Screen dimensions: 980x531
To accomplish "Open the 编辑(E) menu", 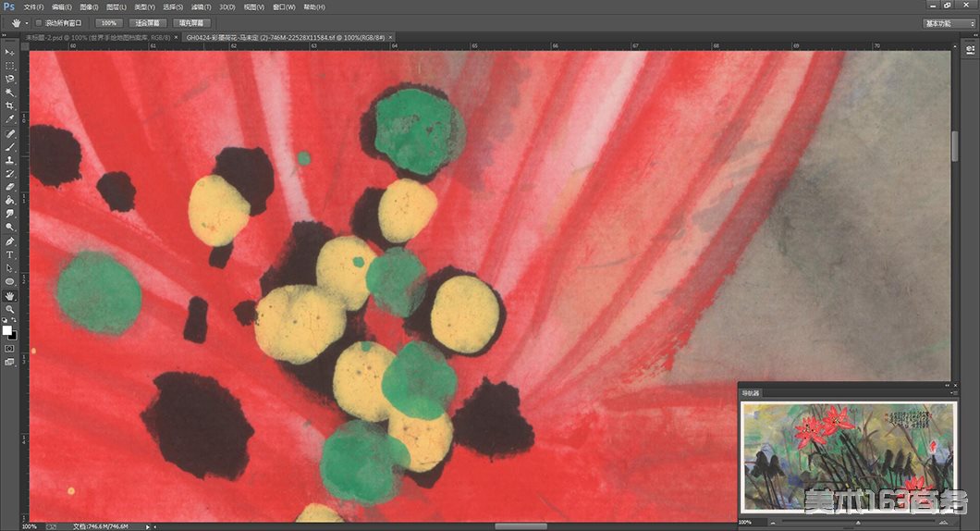I will tap(61, 6).
